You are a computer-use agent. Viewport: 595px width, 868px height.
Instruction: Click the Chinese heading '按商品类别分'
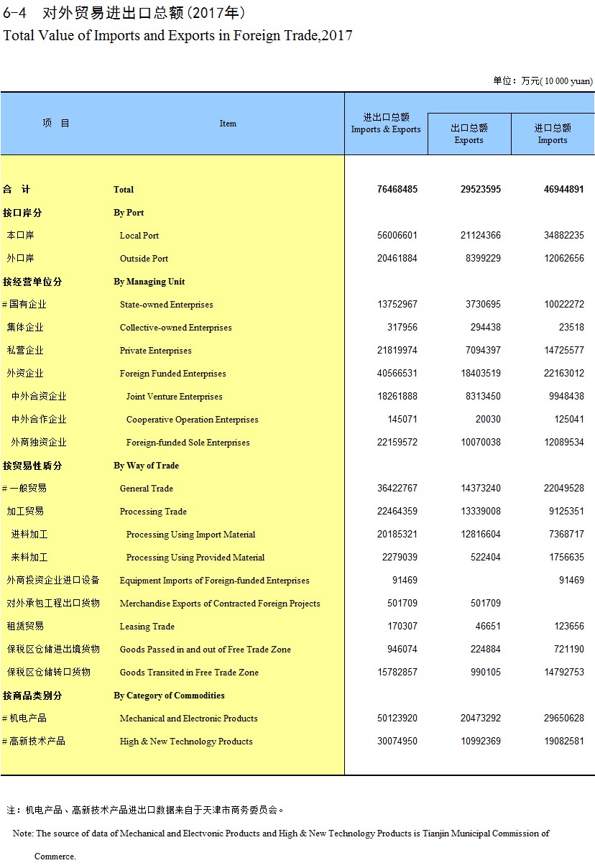(x=32, y=696)
